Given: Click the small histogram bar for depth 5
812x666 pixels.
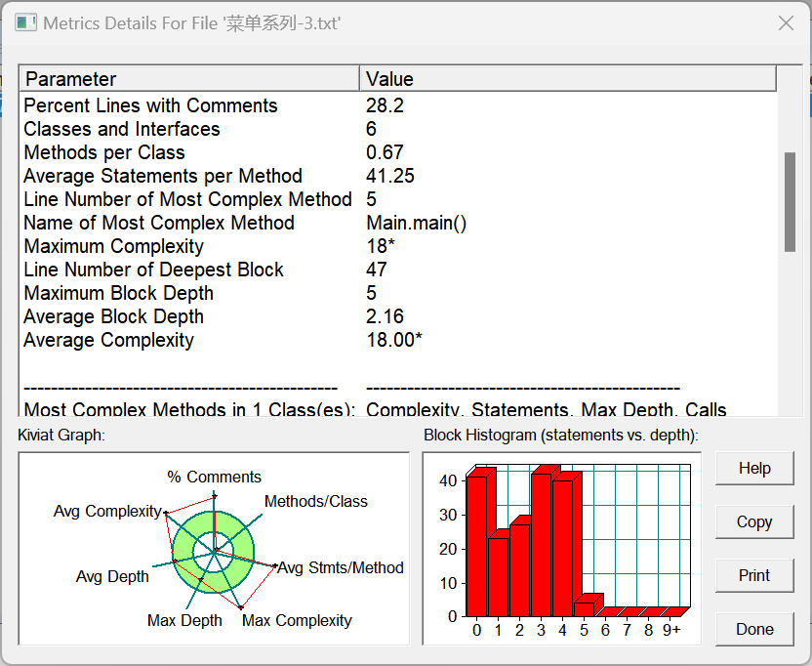Looking at the screenshot, I should click(x=585, y=609).
